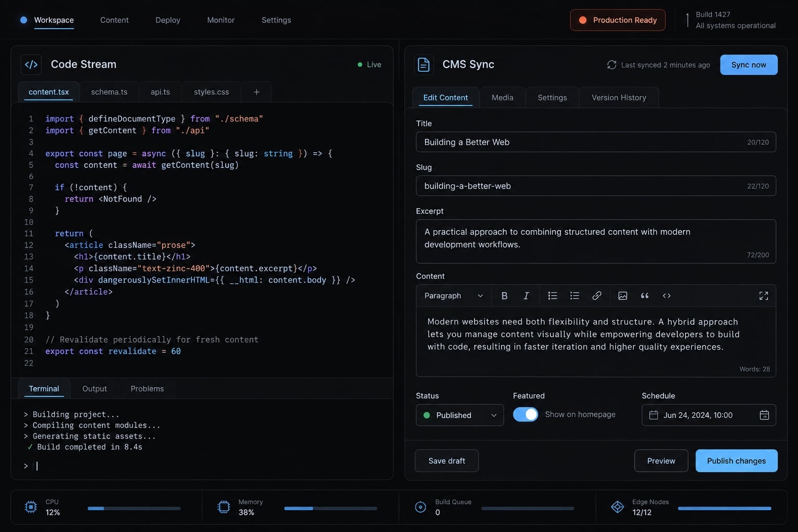798x532 pixels.
Task: Click the Build Queue icon
Action: click(x=421, y=507)
